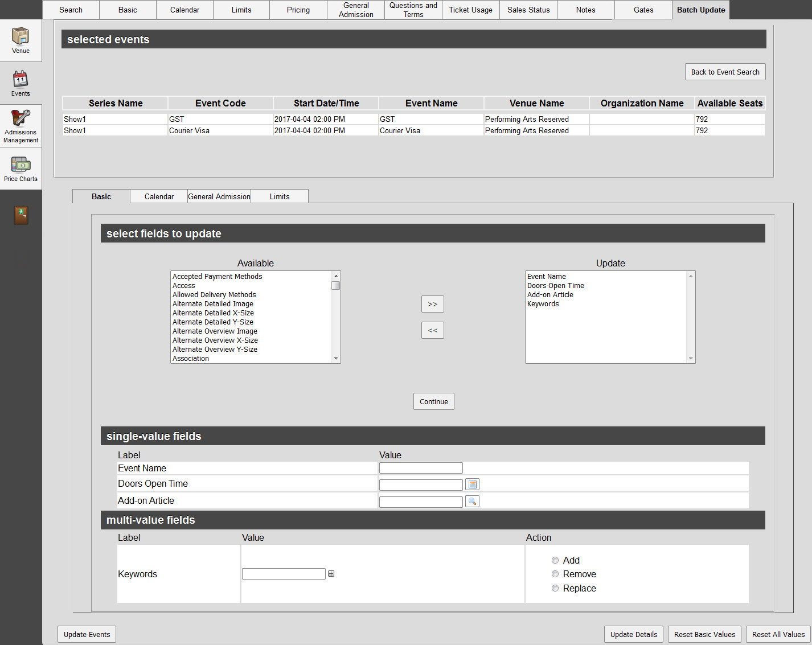Click Event Code cell 'Courier Visa'
This screenshot has height=645, width=812.
[x=220, y=130]
